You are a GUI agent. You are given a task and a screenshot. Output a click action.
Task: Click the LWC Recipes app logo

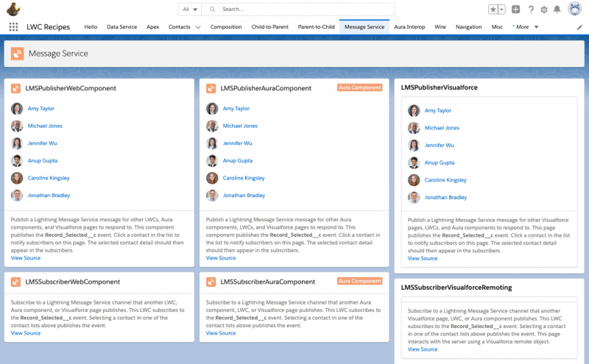[x=13, y=9]
